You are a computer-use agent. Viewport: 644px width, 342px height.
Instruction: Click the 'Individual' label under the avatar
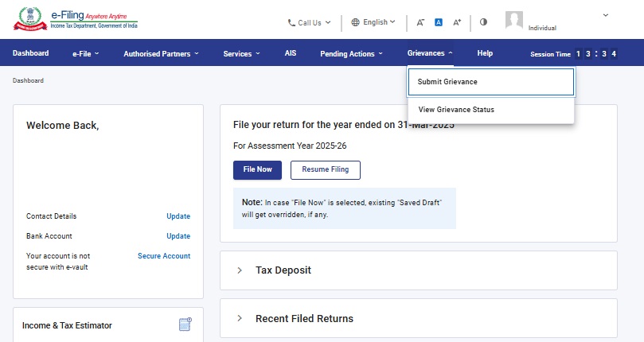[x=542, y=28]
